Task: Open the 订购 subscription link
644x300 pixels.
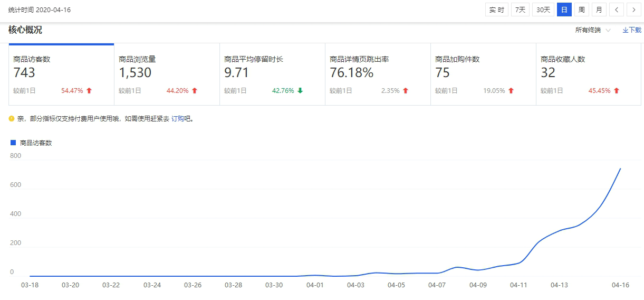Action: (177, 119)
